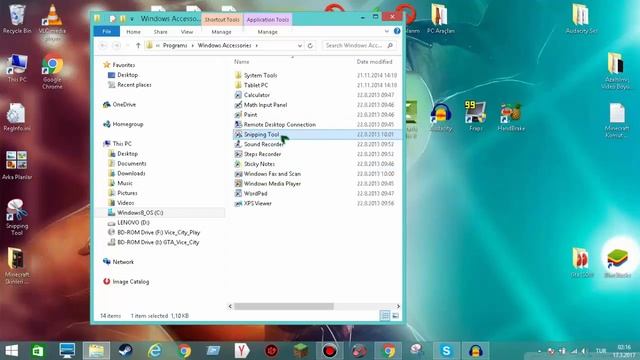
Task: Select Steps Recorder shortcut
Action: point(262,154)
